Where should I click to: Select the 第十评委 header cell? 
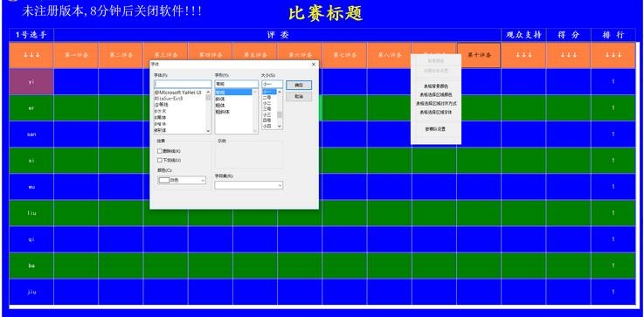(479, 55)
